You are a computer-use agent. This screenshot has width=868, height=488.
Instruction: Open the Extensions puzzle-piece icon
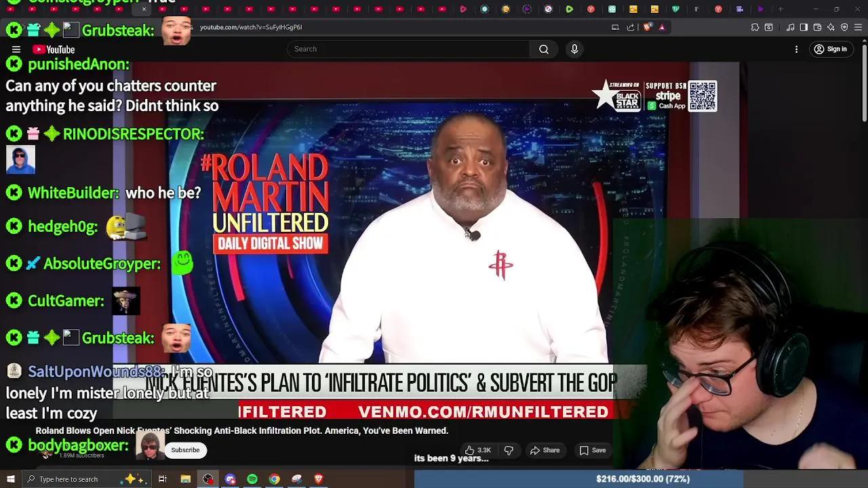tap(755, 27)
